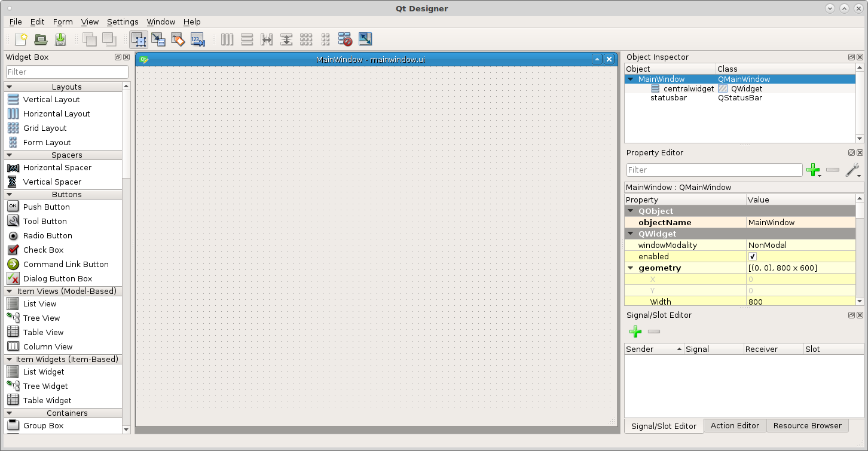868x451 pixels.
Task: Select the Edit Tab Order mode icon
Action: (x=198, y=39)
